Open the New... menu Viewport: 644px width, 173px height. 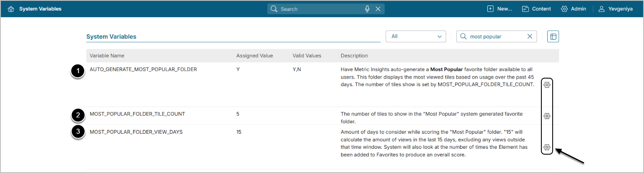coord(499,9)
